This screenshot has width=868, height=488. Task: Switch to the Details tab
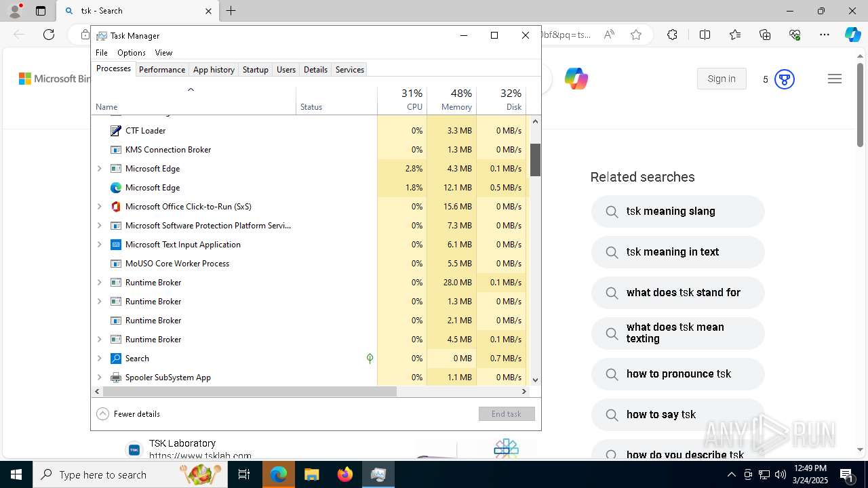click(315, 69)
